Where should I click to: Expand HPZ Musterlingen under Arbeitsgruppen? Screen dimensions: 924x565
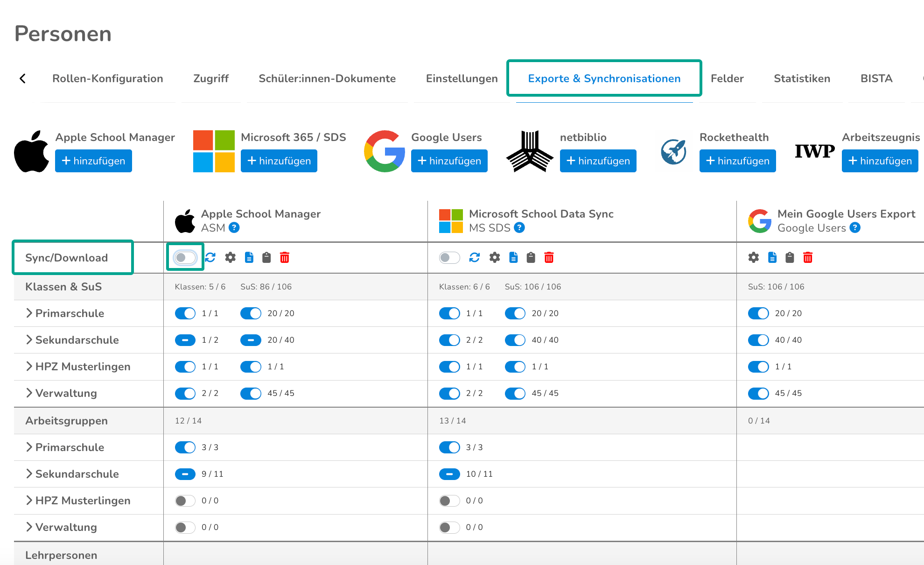pos(29,501)
